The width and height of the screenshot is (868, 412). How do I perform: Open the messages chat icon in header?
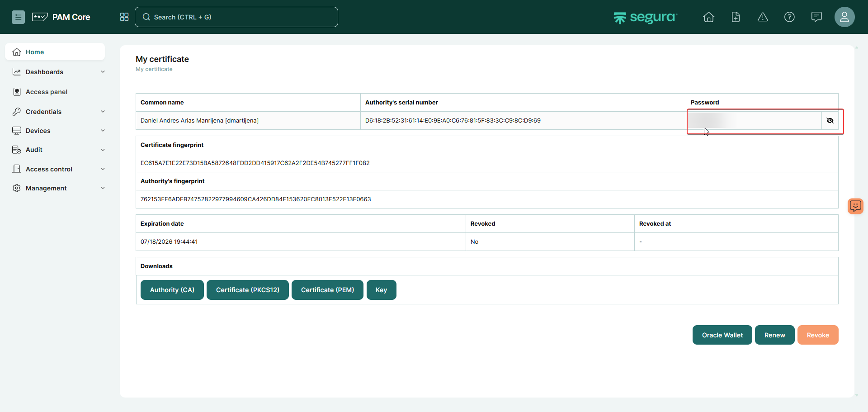816,17
